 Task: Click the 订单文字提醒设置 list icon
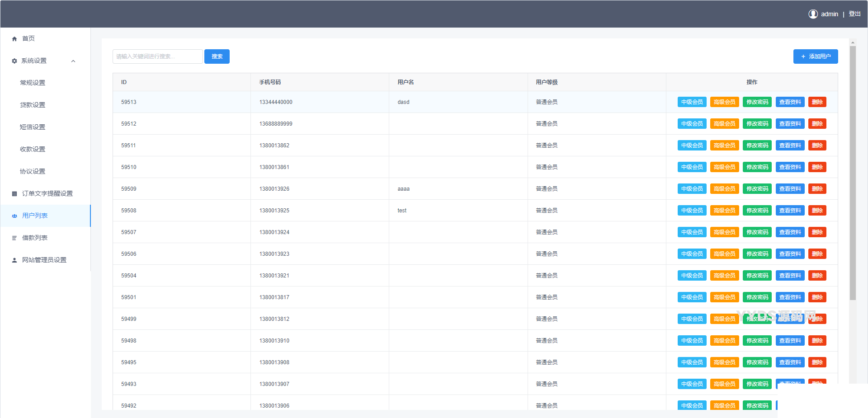pos(14,194)
